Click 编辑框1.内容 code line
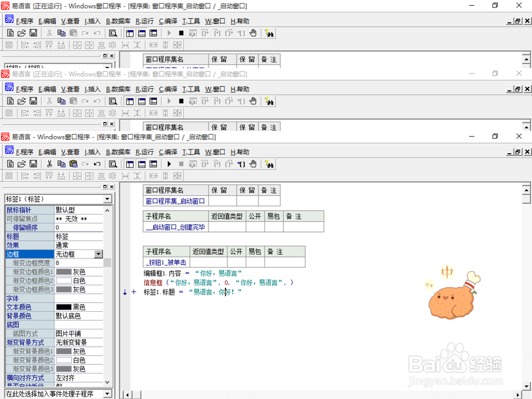This screenshot has width=532, height=399. click(193, 273)
